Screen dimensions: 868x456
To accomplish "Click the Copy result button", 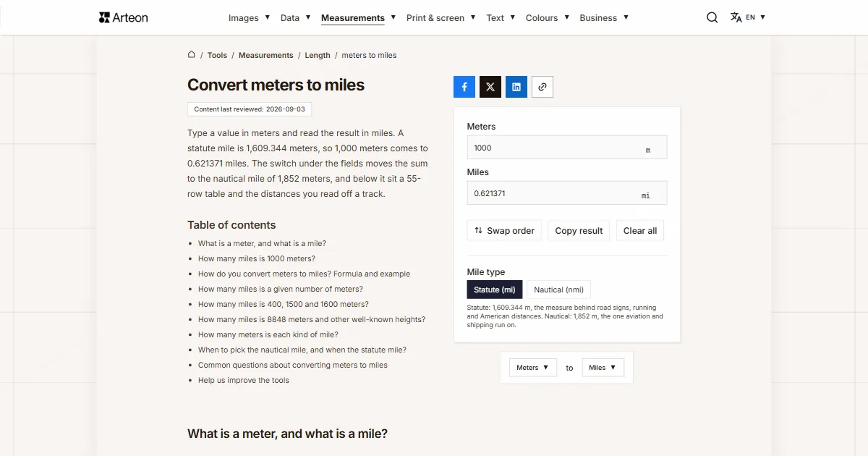I will tap(579, 231).
